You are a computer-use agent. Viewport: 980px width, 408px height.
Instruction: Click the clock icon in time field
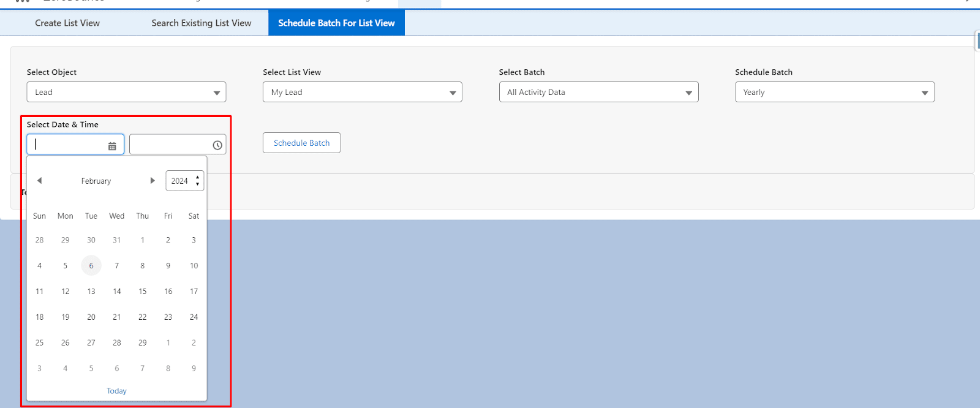click(217, 145)
